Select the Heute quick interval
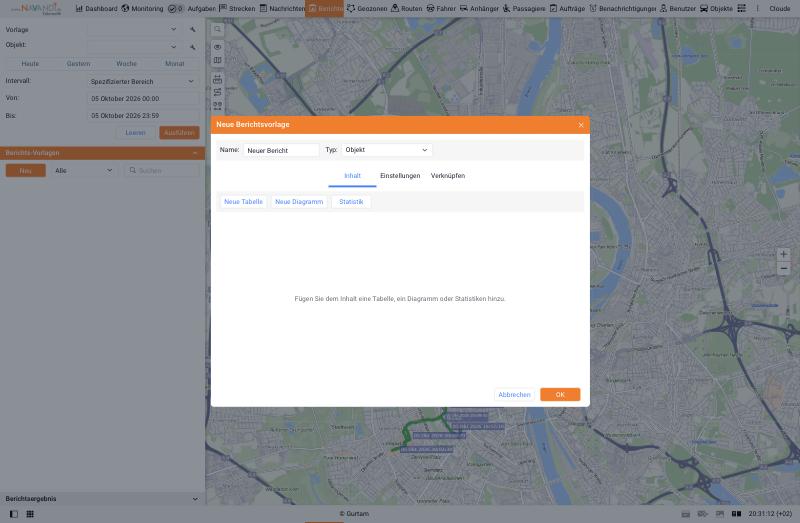The width and height of the screenshot is (800, 523). click(x=30, y=64)
